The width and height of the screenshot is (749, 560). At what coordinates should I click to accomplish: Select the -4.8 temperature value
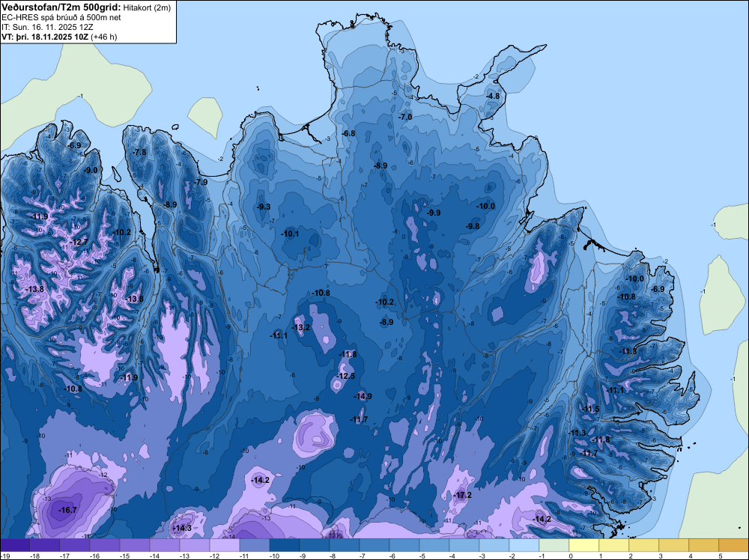click(x=493, y=96)
